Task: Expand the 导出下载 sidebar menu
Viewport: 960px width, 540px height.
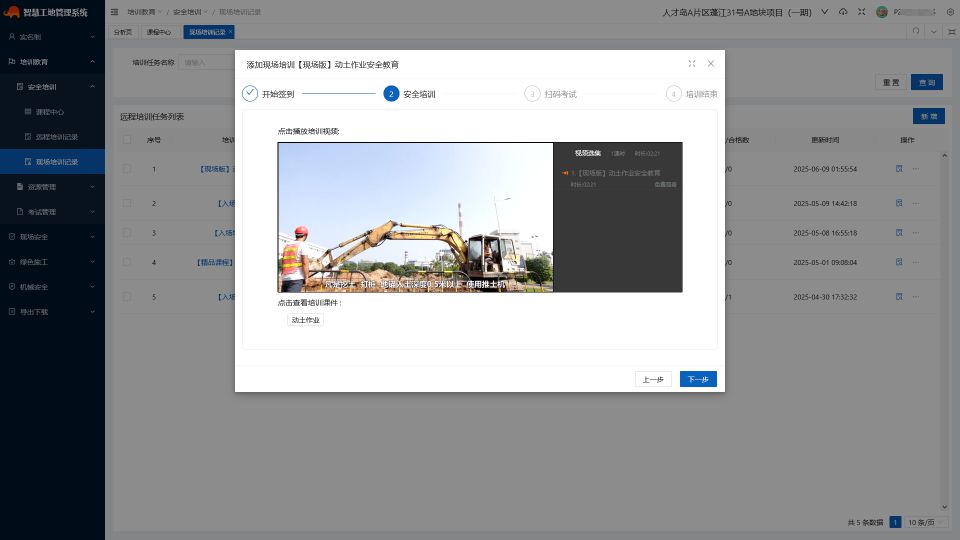Action: click(x=52, y=312)
